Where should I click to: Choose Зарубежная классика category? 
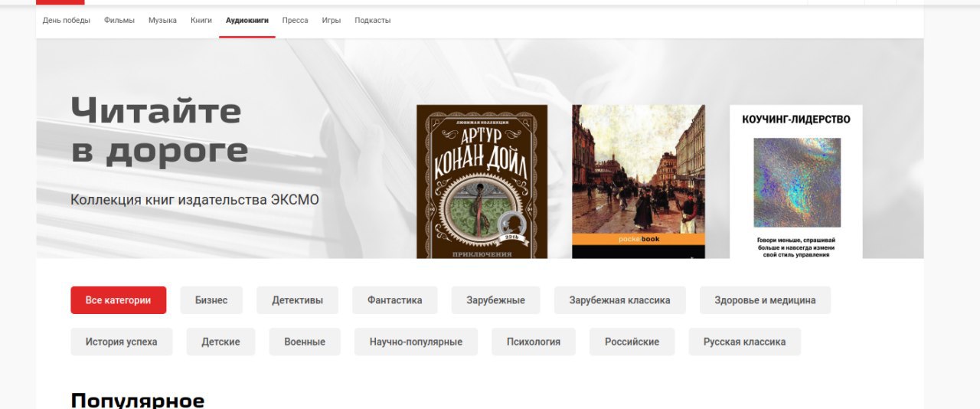tap(620, 300)
